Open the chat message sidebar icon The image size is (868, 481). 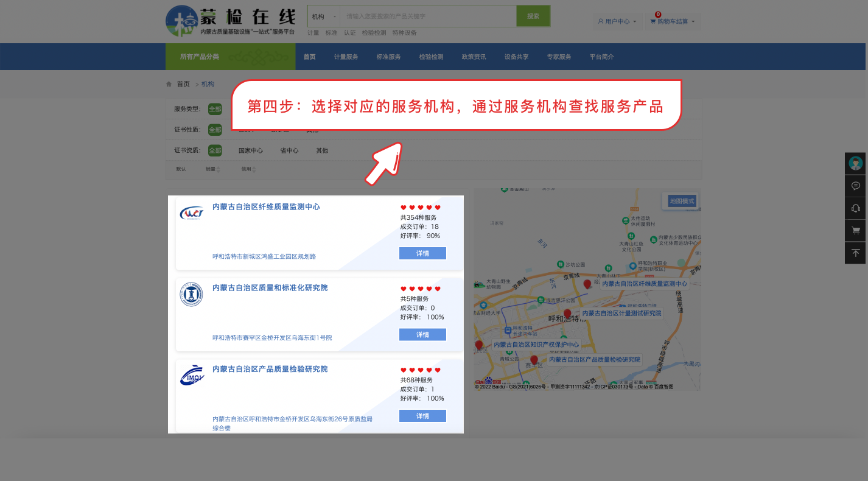(x=855, y=186)
